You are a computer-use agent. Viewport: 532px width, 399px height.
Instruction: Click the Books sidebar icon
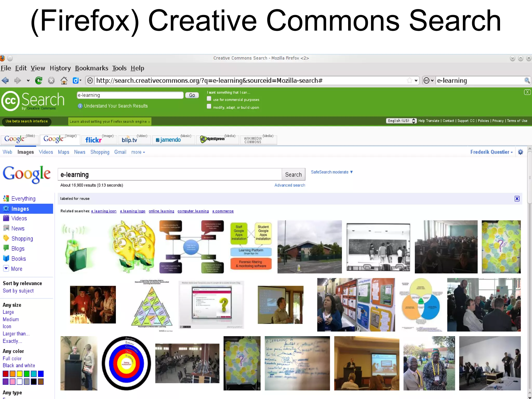[6, 258]
